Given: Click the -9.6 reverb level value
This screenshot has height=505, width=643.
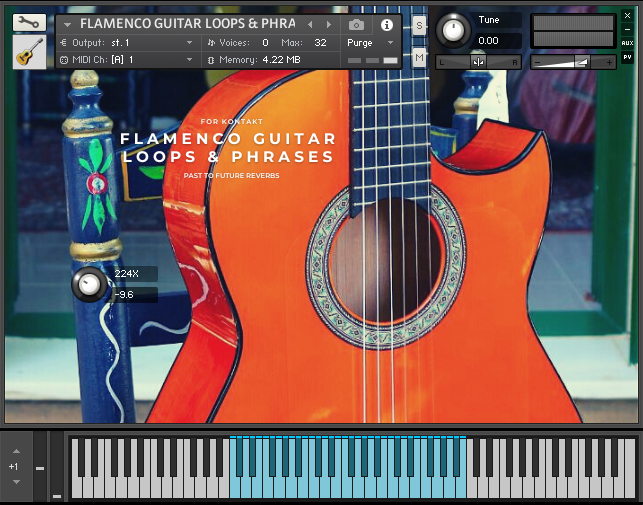Looking at the screenshot, I should pyautogui.click(x=133, y=295).
